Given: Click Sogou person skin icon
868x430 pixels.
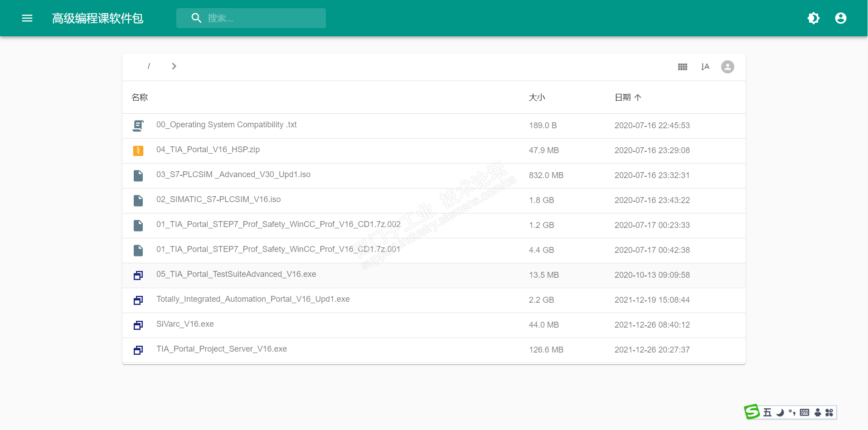Looking at the screenshot, I should pos(818,412).
